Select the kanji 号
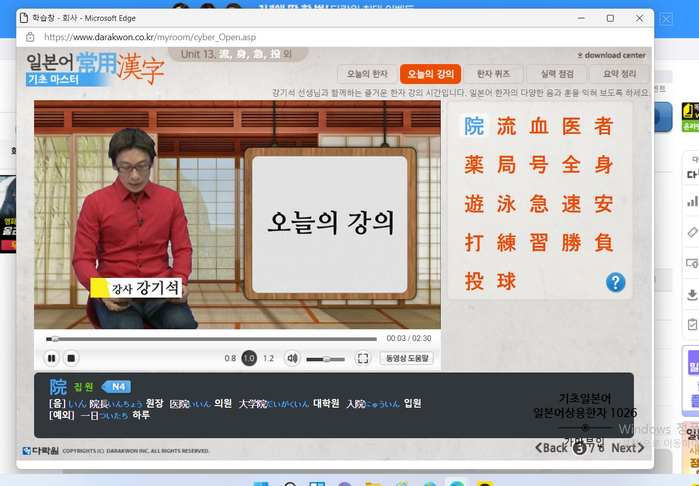Viewport: 699px width, 486px height. click(x=539, y=165)
